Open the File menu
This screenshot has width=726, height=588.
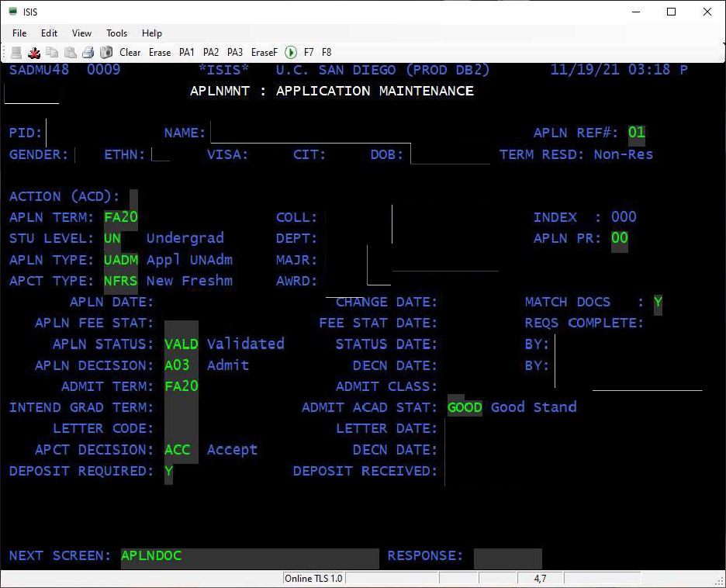[19, 33]
